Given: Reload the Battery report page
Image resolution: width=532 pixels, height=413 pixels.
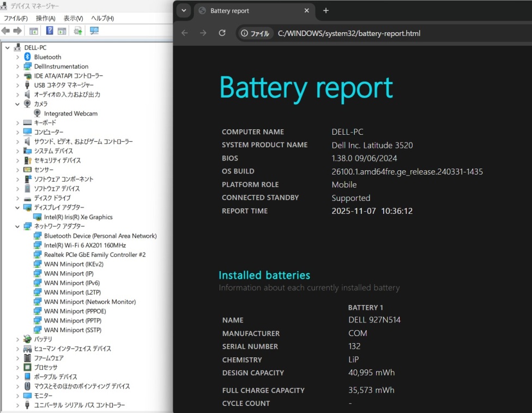Looking at the screenshot, I should (x=222, y=33).
